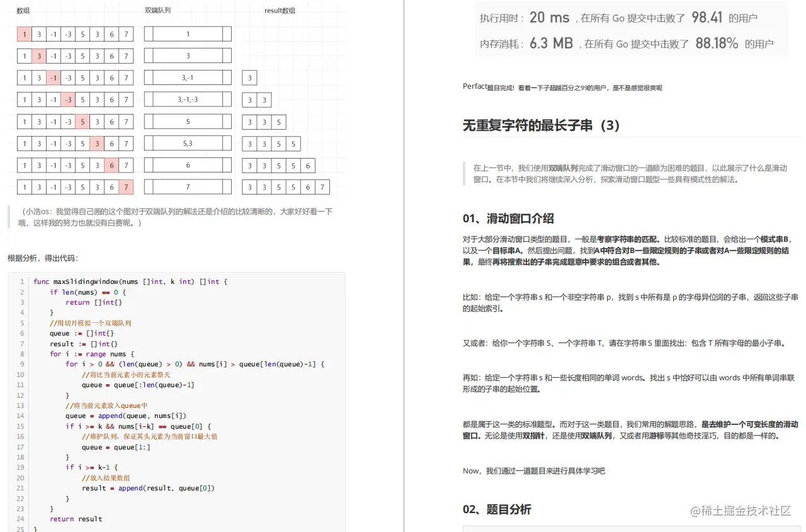Select the deque box showing '3,-1,-3'
The image size is (806, 532).
[x=188, y=99]
